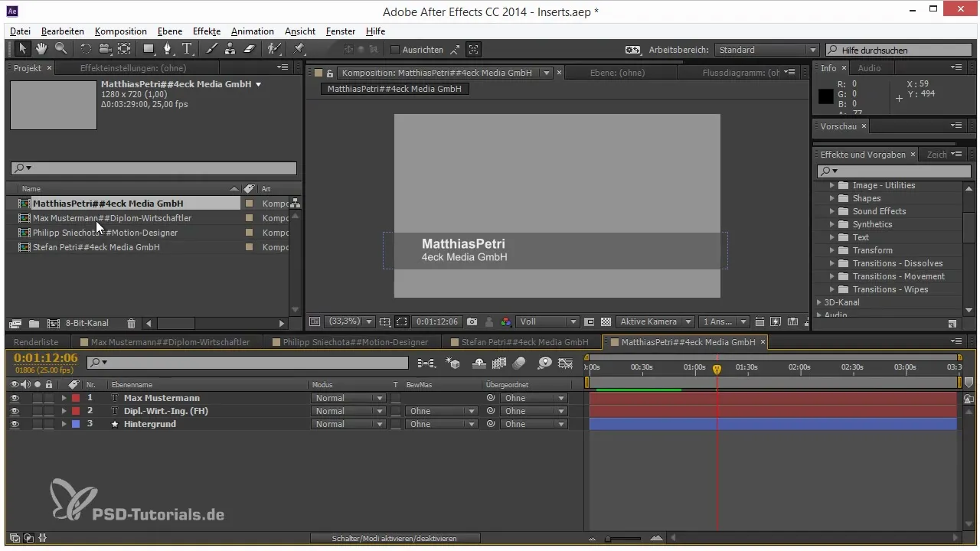Image resolution: width=980 pixels, height=551 pixels.
Task: Click blue label color of Hintergrund layer
Action: (76, 424)
